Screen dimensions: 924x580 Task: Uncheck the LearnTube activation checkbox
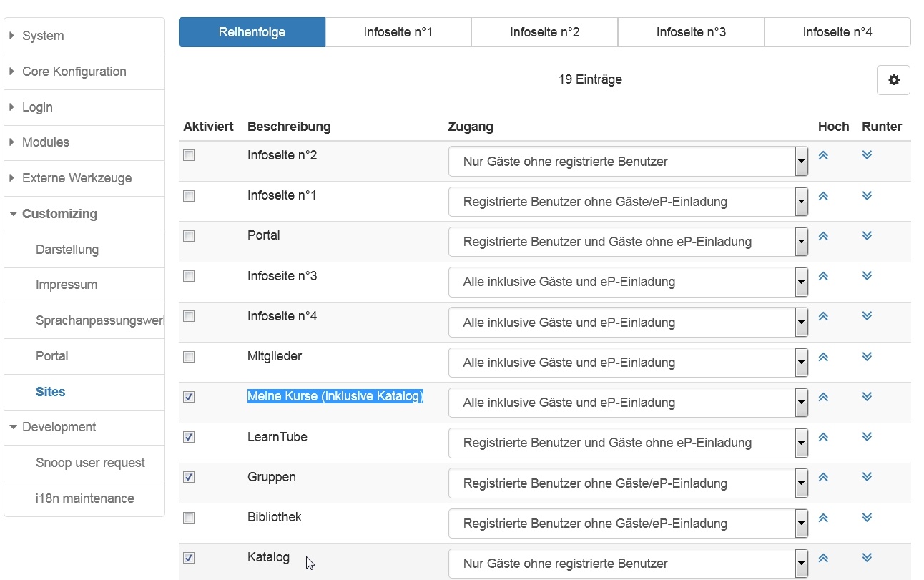tap(189, 437)
